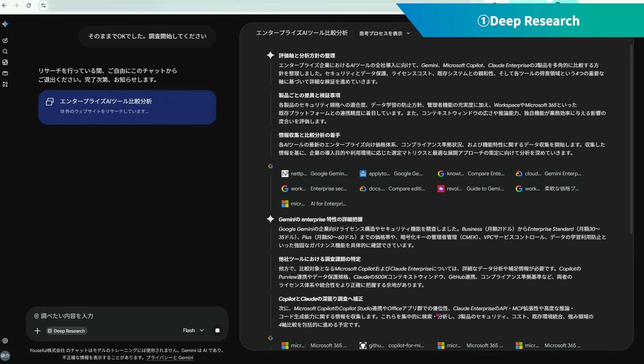Open the micr... AI for Enterpri... source chip
This screenshot has height=364, width=644.
tap(314, 204)
